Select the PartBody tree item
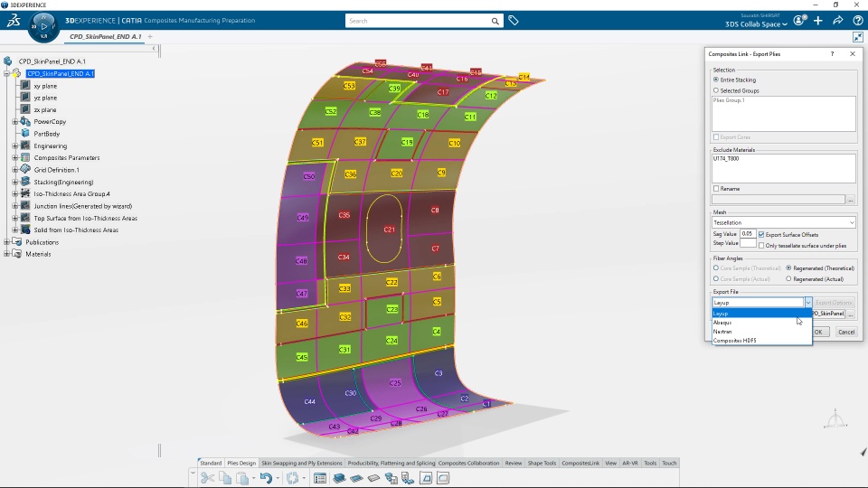868x488 pixels. 46,134
